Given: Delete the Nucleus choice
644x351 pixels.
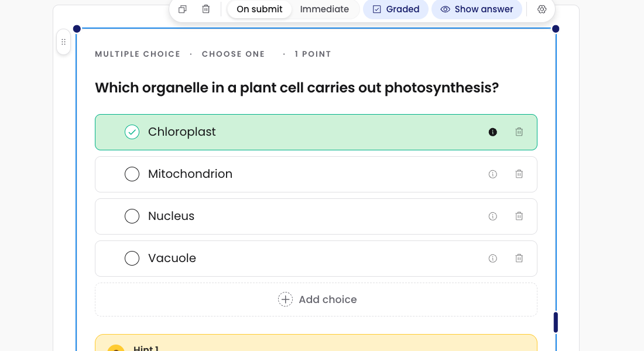Looking at the screenshot, I should [x=519, y=216].
